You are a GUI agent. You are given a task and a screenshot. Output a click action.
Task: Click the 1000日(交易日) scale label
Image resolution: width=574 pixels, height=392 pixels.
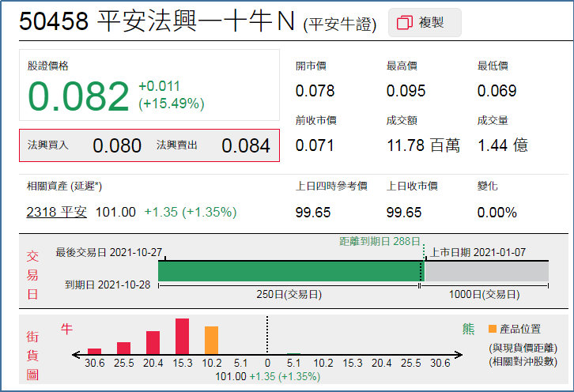pos(485,295)
